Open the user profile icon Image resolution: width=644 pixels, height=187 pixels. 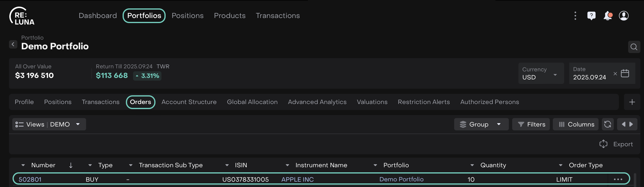click(624, 16)
